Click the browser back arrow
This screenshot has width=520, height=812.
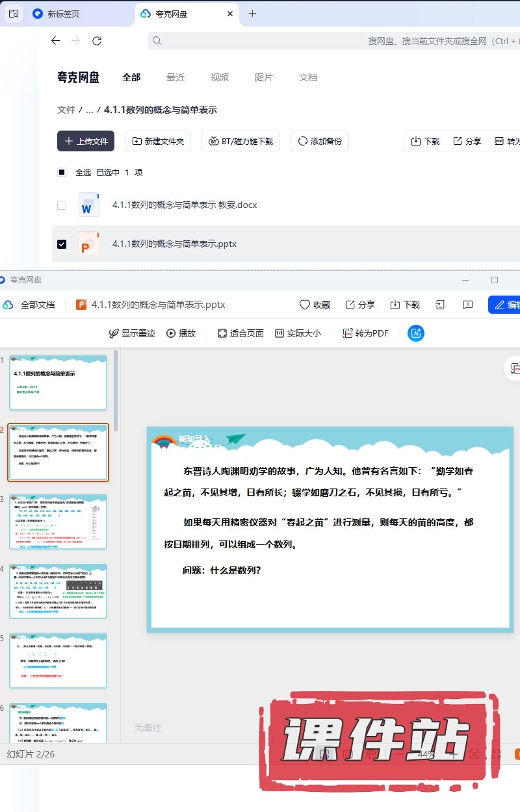[55, 41]
